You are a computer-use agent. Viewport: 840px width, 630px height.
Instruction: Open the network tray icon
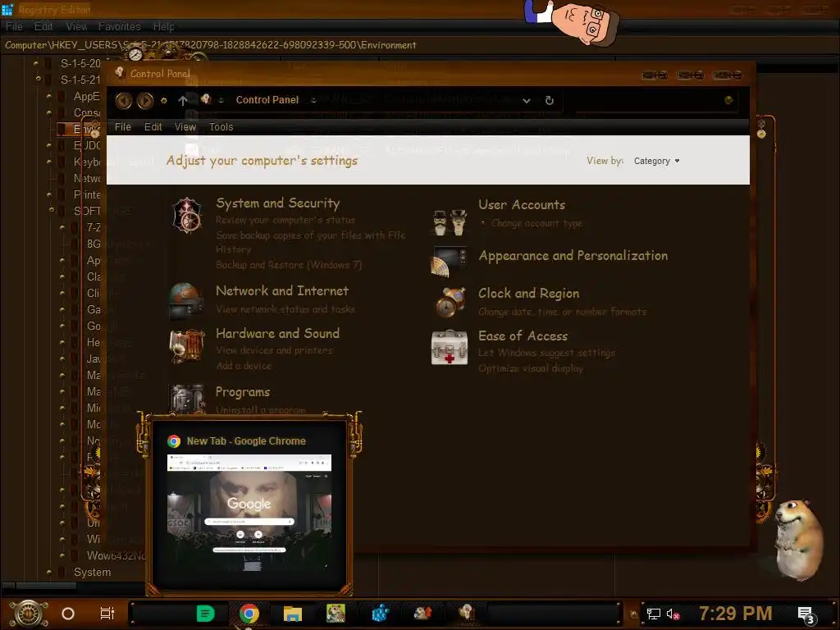tap(653, 614)
